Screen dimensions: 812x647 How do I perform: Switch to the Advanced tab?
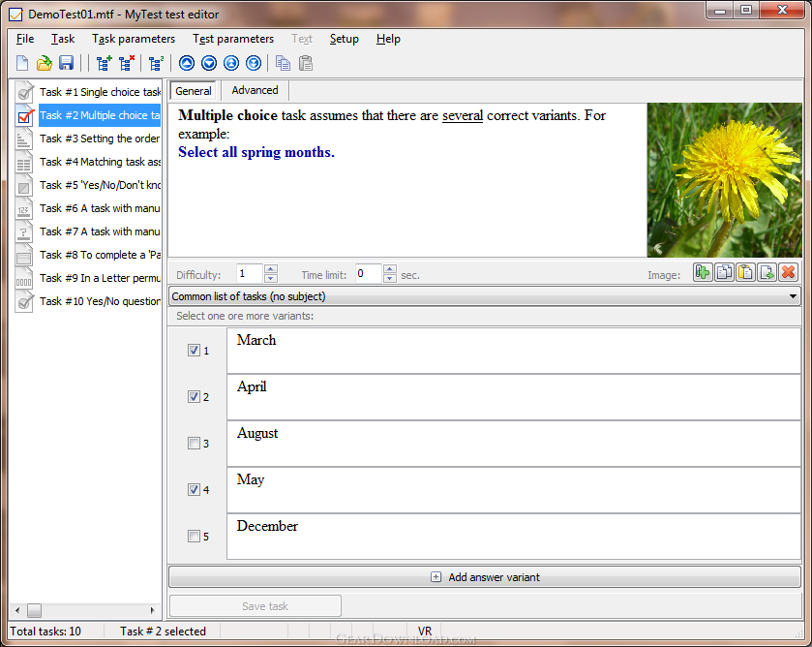tap(255, 90)
